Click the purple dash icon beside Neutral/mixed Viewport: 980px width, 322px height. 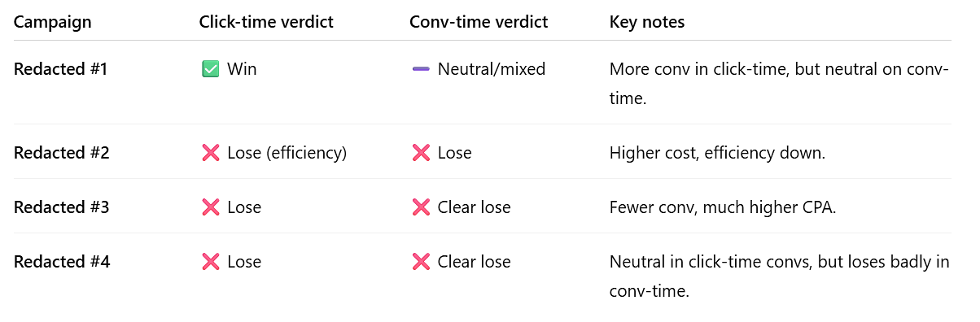(x=421, y=70)
